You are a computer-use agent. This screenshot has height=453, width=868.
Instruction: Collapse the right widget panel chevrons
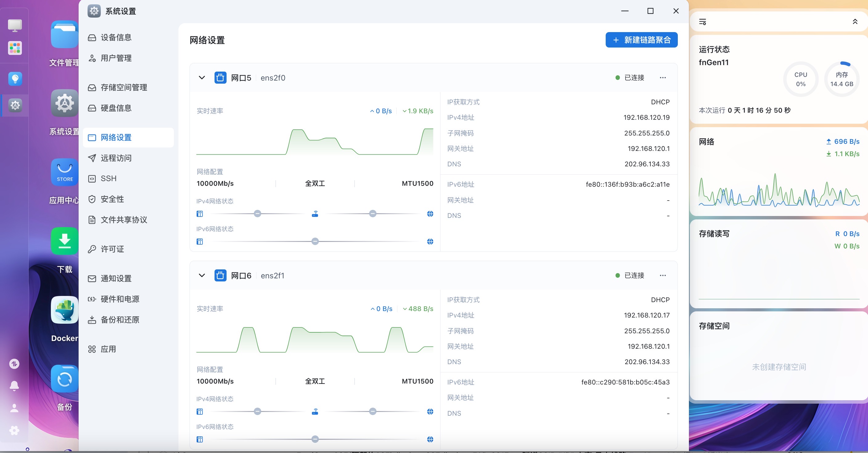pyautogui.click(x=855, y=22)
